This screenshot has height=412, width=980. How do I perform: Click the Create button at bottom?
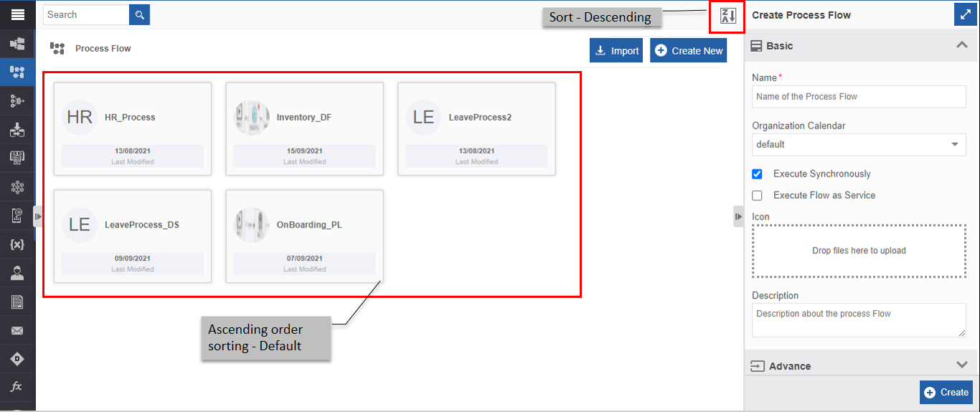click(946, 392)
